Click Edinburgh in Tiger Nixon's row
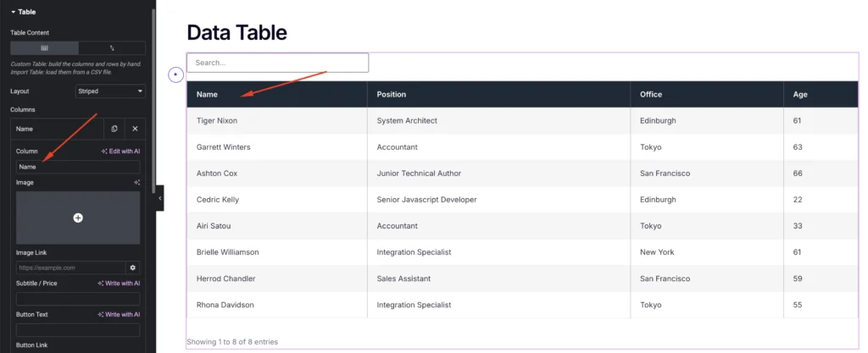 pos(707,120)
